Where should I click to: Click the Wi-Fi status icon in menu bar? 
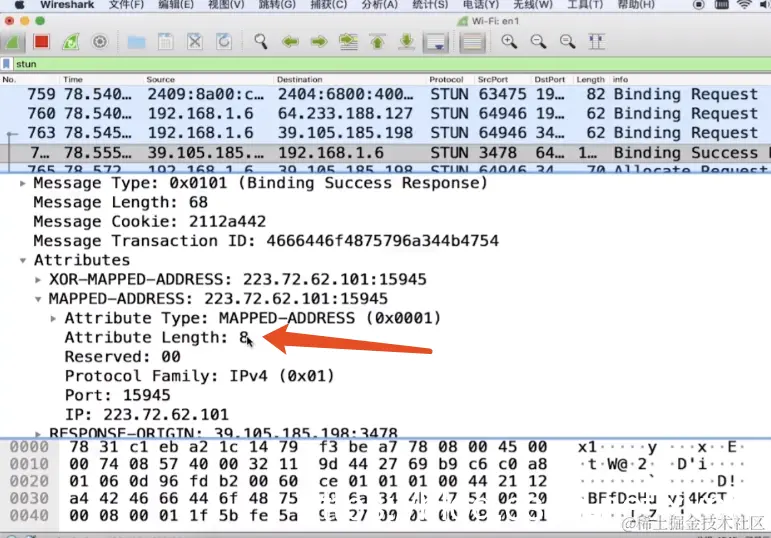click(x=744, y=5)
